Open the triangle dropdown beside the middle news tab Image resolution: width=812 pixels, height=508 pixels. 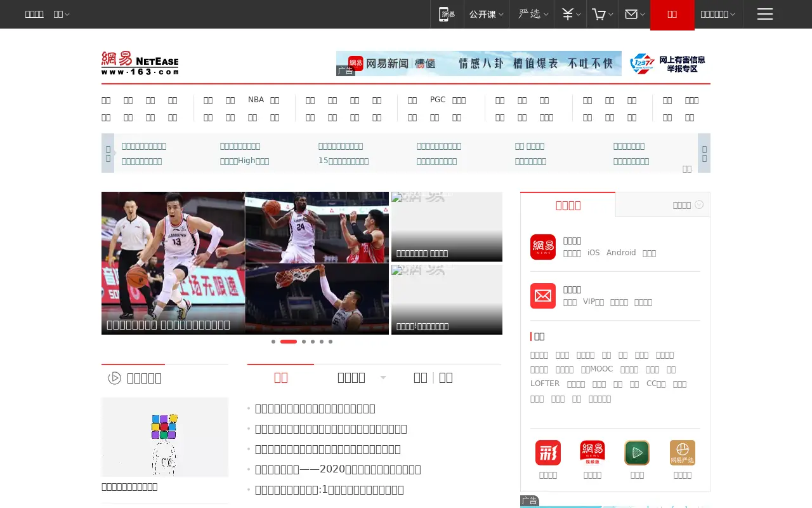383,378
